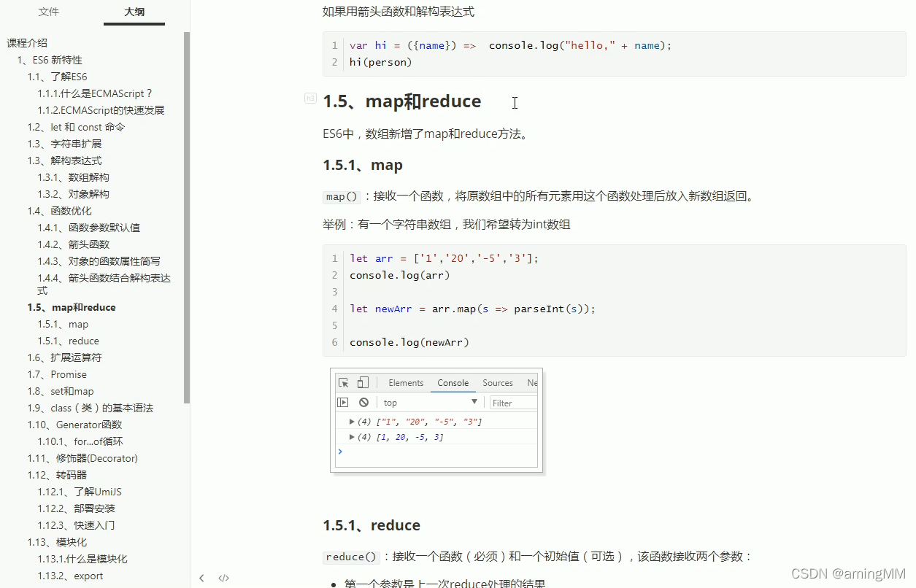Select 1.5.1、reduce in the outline sidebar
The height and width of the screenshot is (588, 916).
69,341
